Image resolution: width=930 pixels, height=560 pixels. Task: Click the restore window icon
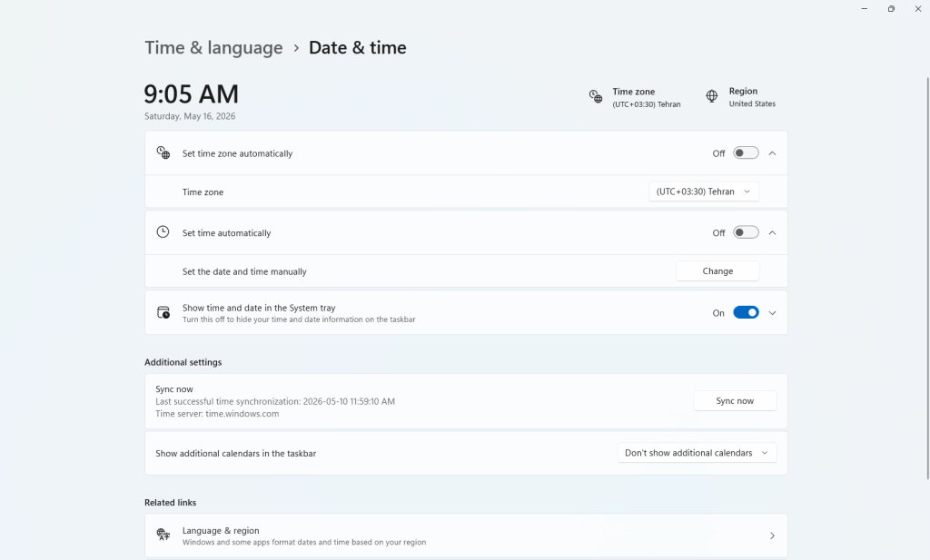(x=891, y=9)
